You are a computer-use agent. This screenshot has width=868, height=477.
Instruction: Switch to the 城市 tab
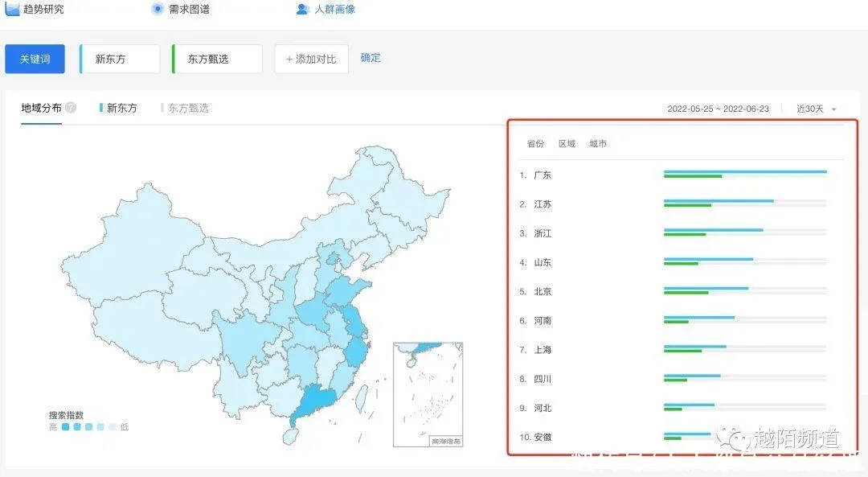coord(598,143)
